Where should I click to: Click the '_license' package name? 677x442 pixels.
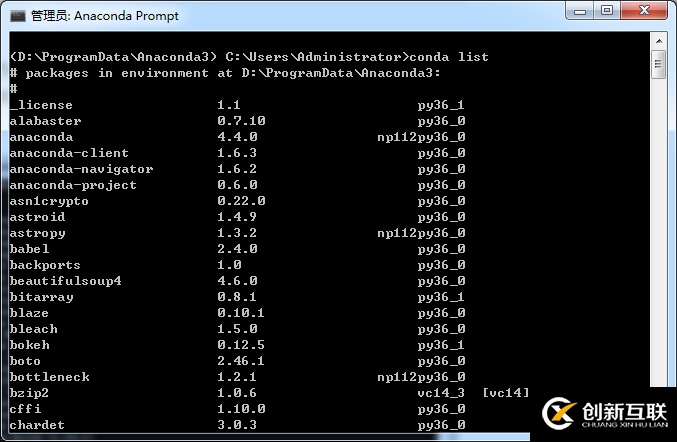click(41, 105)
